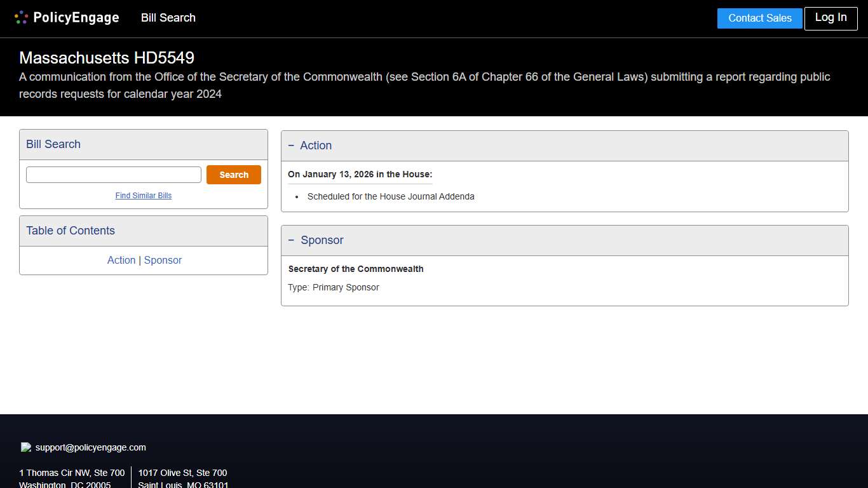This screenshot has height=488, width=868.
Task: Open the support@policyengage.com email link
Action: [x=90, y=447]
